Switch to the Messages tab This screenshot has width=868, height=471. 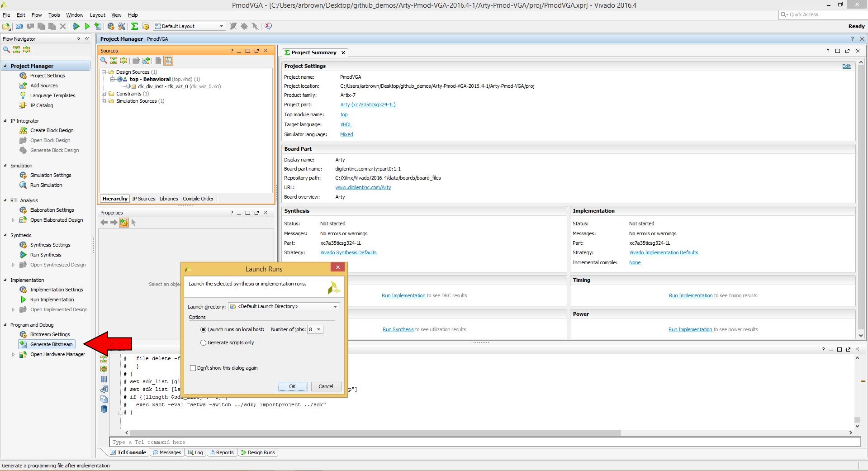pyautogui.click(x=167, y=452)
